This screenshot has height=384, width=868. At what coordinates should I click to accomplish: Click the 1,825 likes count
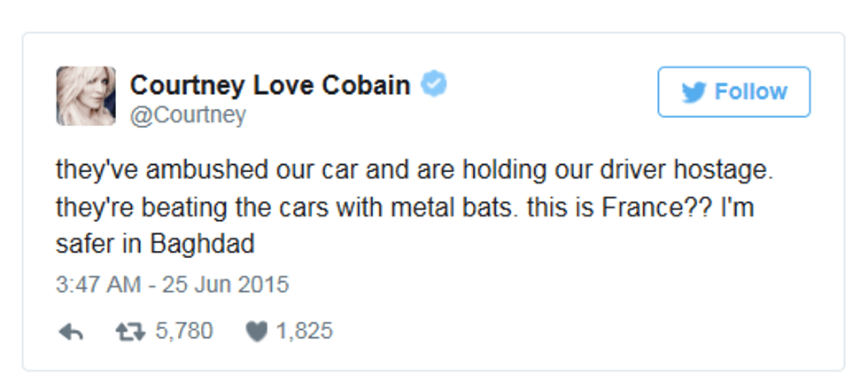point(304,332)
